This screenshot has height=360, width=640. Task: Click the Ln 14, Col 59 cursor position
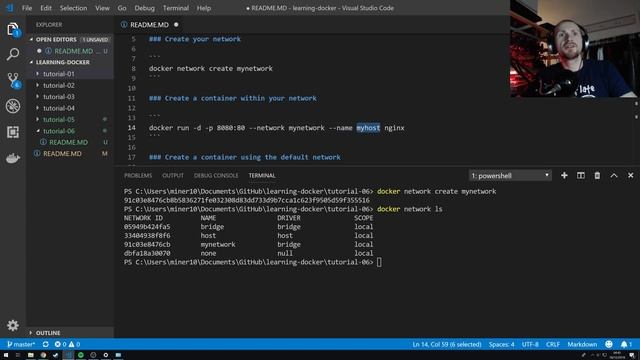[x=447, y=344]
